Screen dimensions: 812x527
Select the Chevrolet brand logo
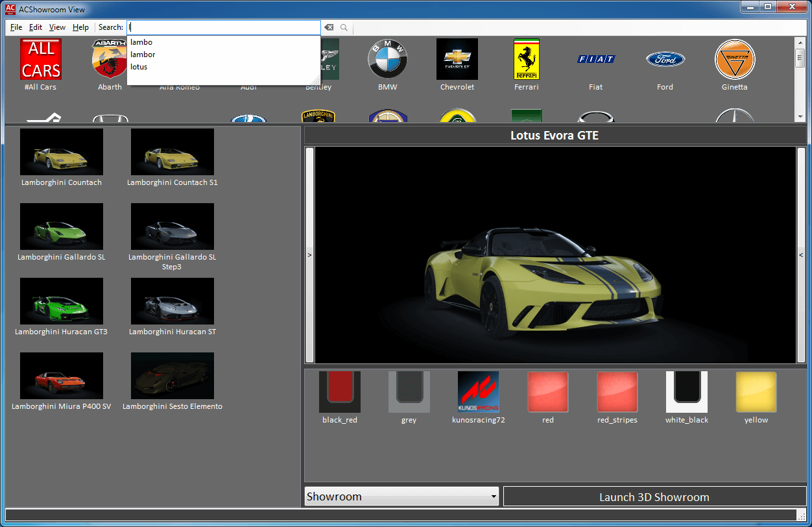(457, 59)
